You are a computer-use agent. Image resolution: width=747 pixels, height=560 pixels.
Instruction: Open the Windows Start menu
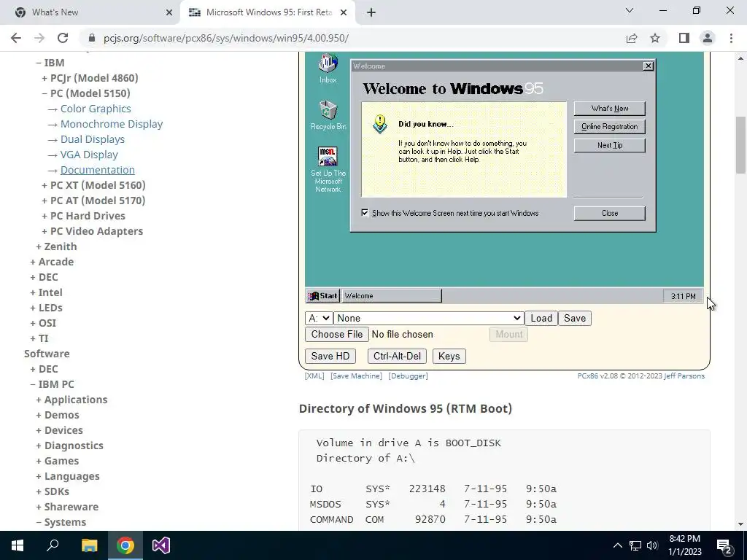[x=18, y=545]
